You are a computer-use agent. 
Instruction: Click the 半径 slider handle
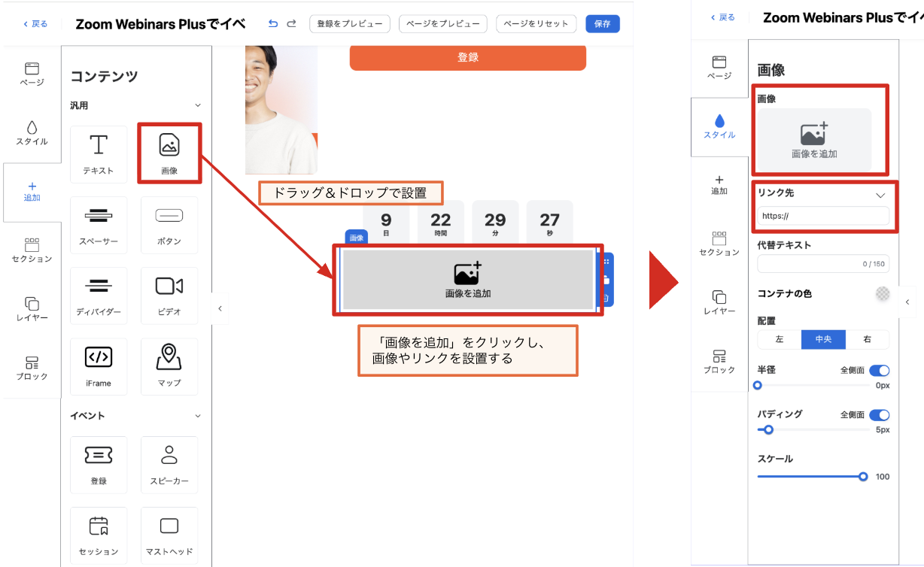[x=758, y=385]
